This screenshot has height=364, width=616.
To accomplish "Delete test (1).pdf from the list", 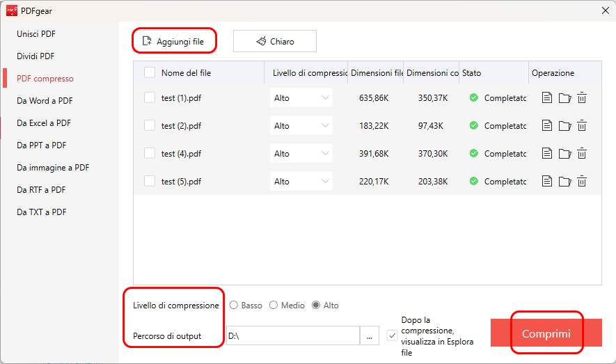I will (582, 97).
